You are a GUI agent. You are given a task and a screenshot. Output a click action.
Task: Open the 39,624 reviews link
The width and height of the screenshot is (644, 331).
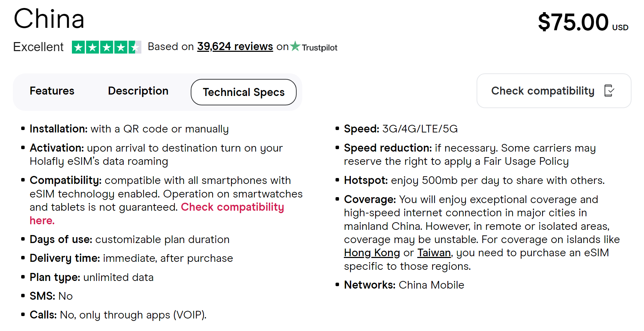pyautogui.click(x=235, y=47)
